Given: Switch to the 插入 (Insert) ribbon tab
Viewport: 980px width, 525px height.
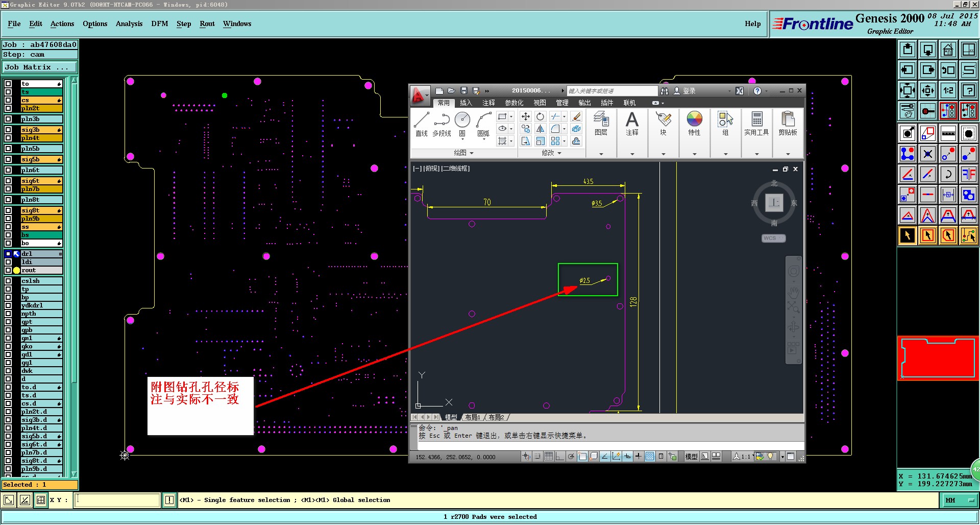Looking at the screenshot, I should coord(466,103).
